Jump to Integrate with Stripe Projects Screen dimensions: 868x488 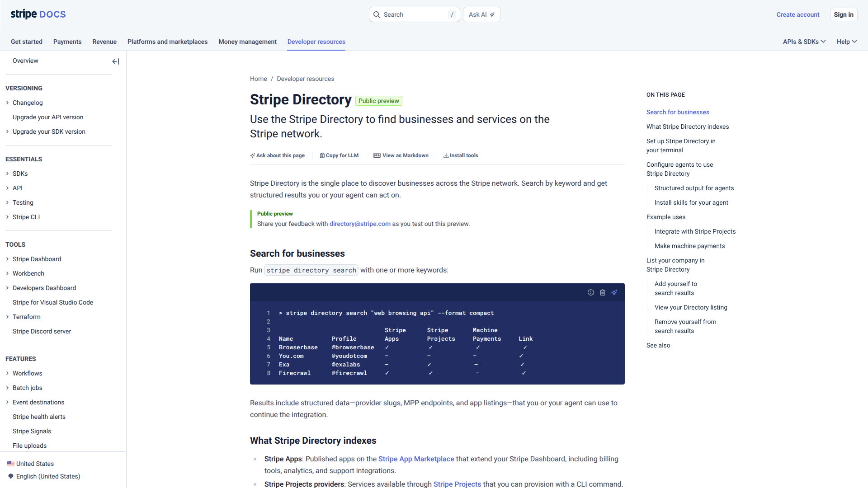tap(695, 231)
